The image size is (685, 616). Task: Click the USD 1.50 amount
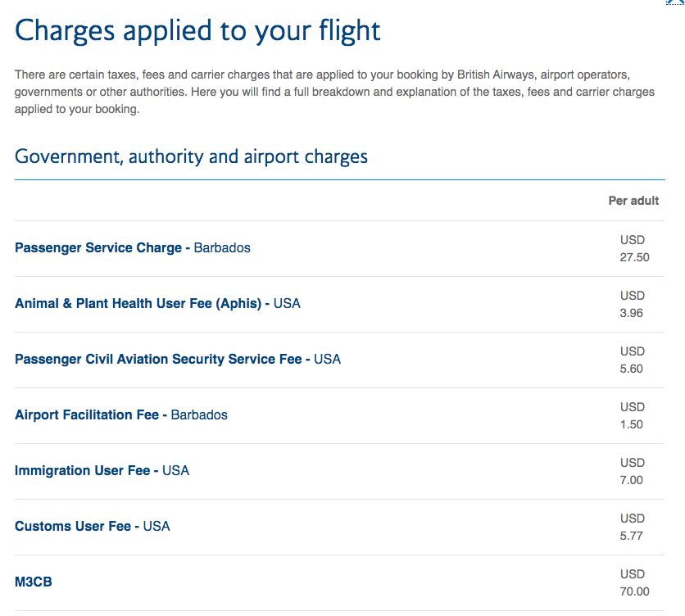[632, 415]
